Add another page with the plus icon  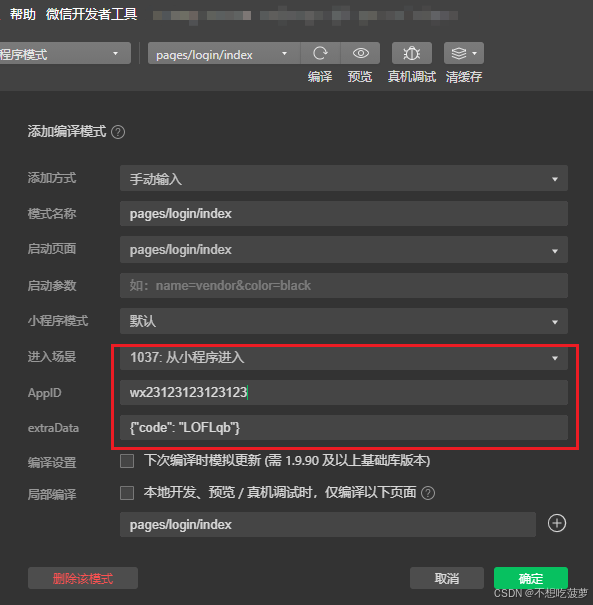(x=557, y=524)
